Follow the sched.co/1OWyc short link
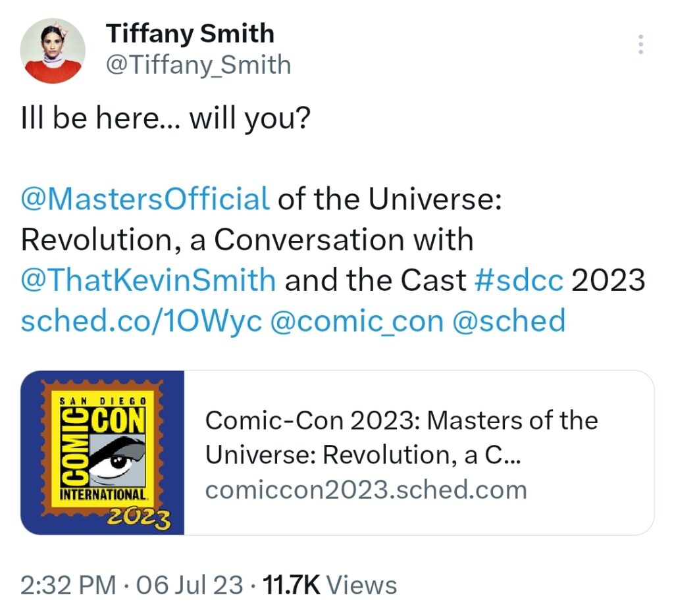The image size is (674, 616). click(x=142, y=321)
